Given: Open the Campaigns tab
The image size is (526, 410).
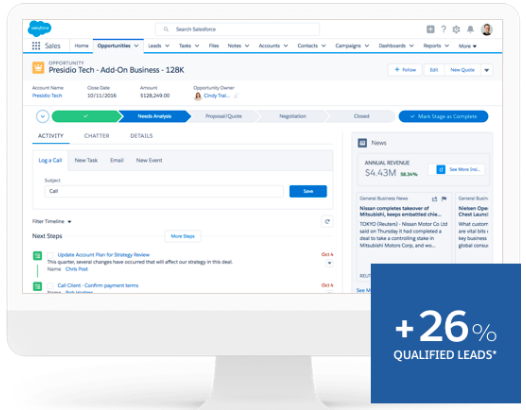Looking at the screenshot, I should click(348, 46).
